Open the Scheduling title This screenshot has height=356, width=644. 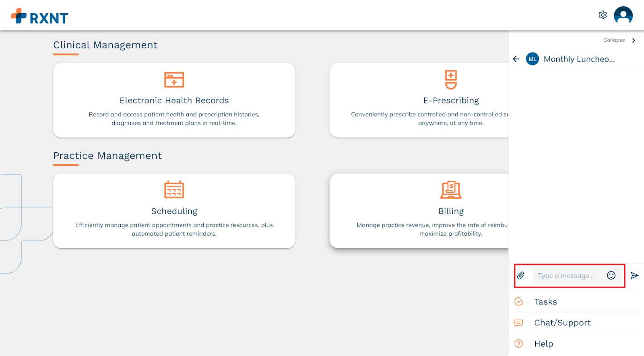(174, 211)
